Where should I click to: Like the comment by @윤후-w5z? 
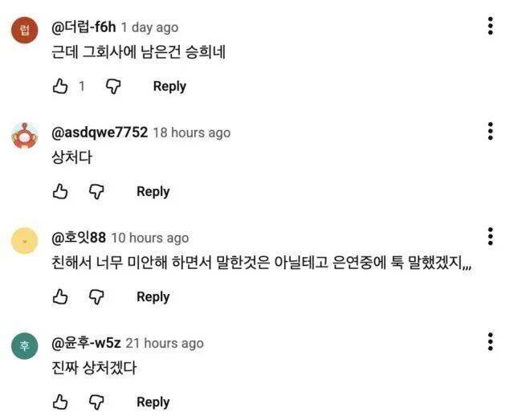(60, 402)
